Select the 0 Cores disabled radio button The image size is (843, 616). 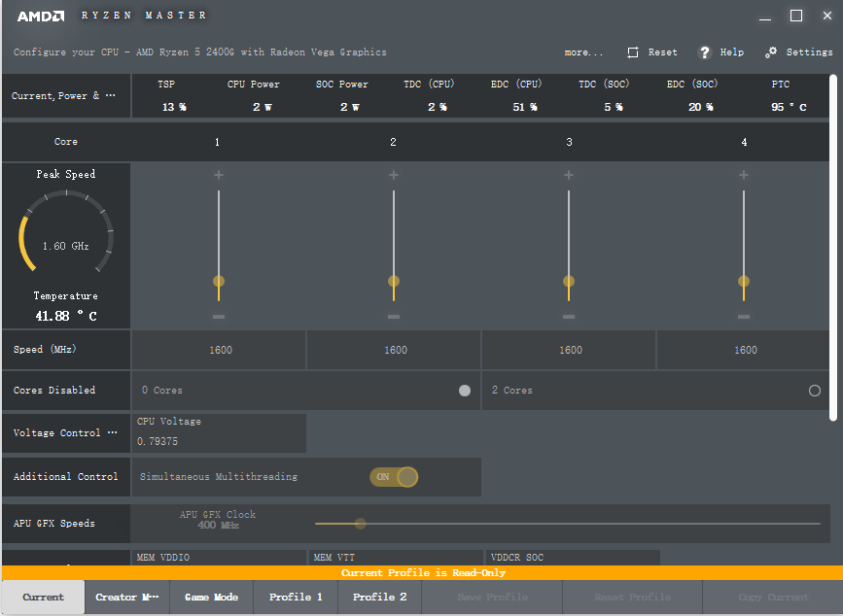coord(465,391)
